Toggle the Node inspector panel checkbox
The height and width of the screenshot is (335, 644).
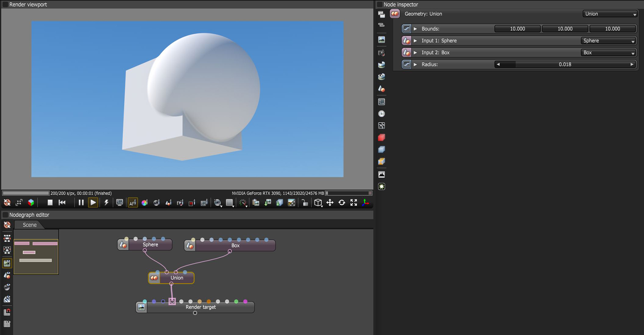380,5
